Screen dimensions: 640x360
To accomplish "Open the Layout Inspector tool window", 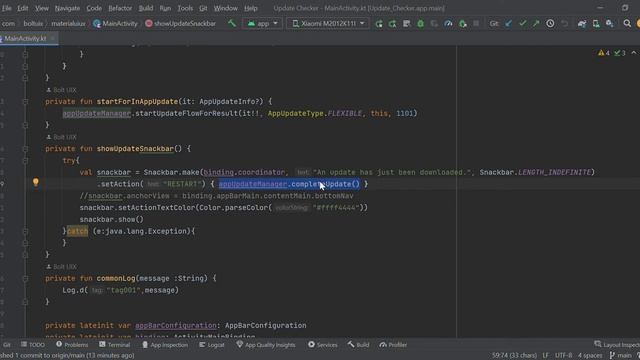I will click(x=617, y=345).
